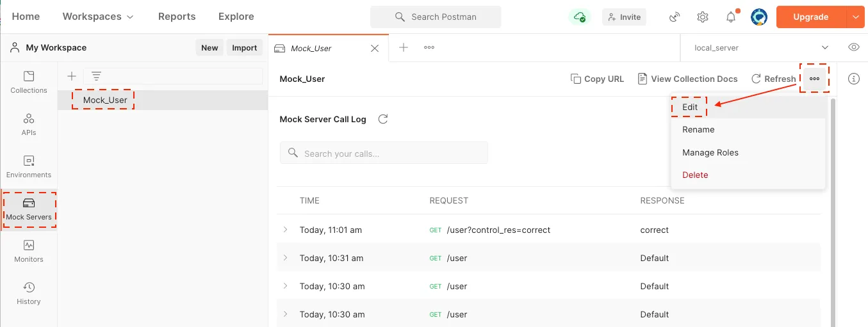The height and width of the screenshot is (327, 868).
Task: Click the Refresh button
Action: tap(773, 79)
